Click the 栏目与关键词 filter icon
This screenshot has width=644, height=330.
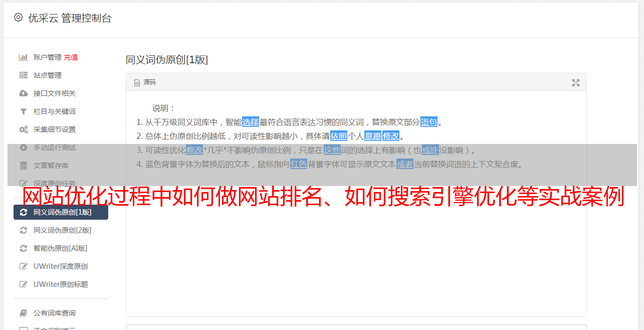pos(23,111)
